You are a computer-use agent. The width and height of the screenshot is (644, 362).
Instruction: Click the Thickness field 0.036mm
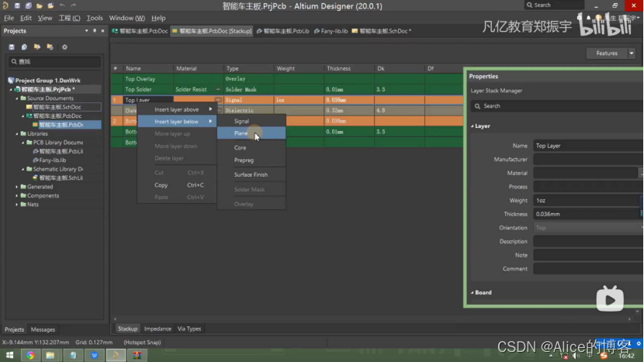point(587,214)
